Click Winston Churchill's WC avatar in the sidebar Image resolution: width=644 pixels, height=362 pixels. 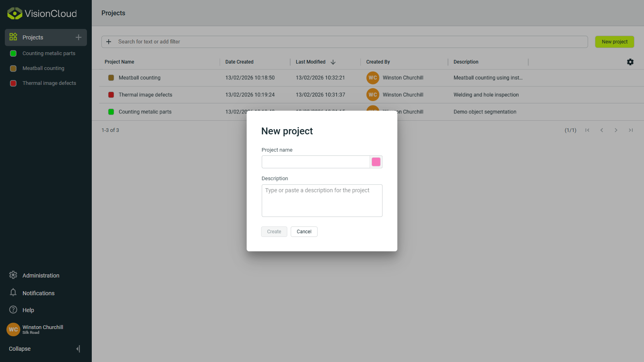[13, 329]
